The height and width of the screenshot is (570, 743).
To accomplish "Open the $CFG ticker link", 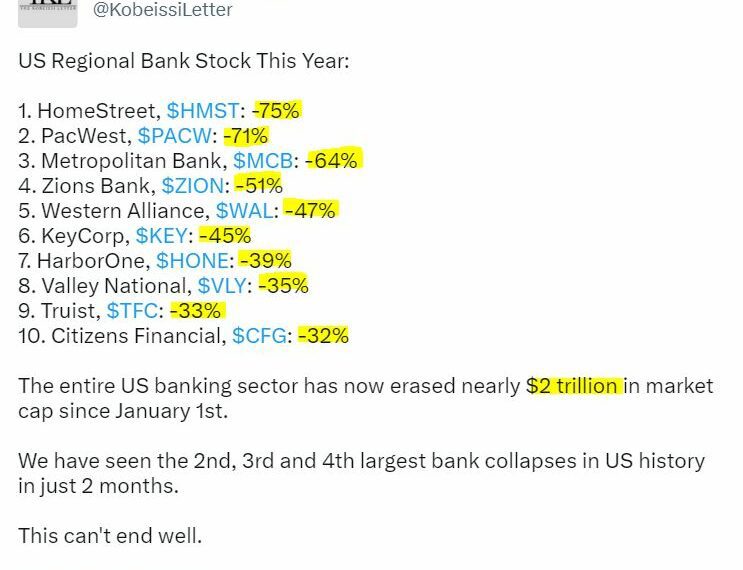I will tap(259, 336).
